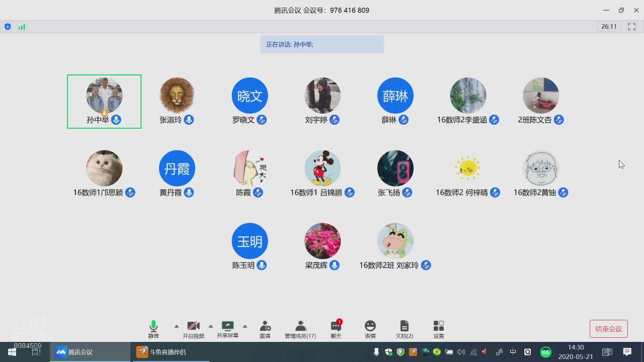Open the Documents (文档) icon
644x362 pixels.
point(404,329)
